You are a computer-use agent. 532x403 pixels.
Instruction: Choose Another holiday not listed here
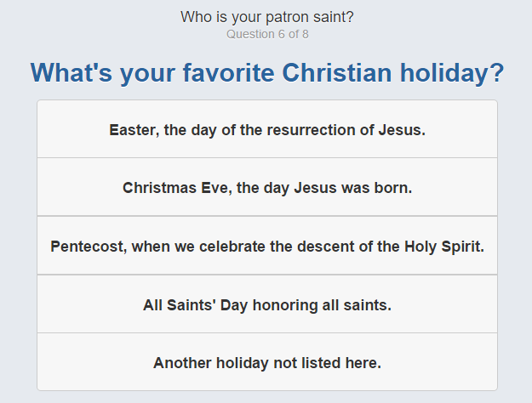267,362
